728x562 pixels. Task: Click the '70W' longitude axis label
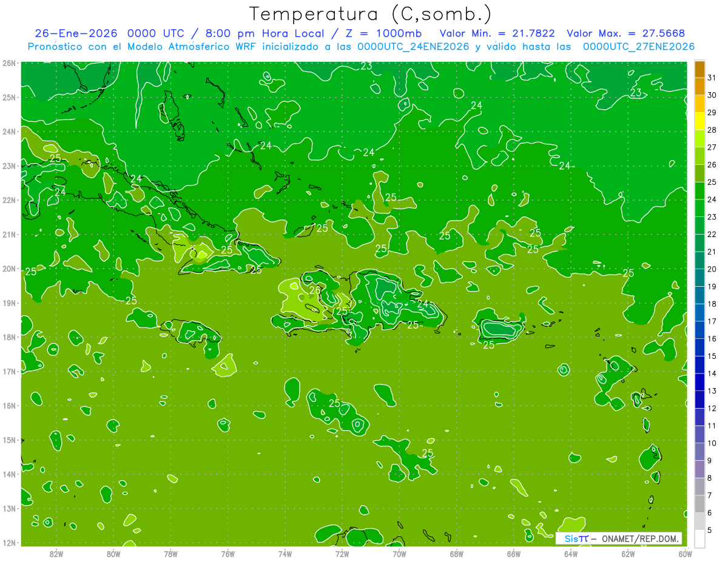(399, 554)
